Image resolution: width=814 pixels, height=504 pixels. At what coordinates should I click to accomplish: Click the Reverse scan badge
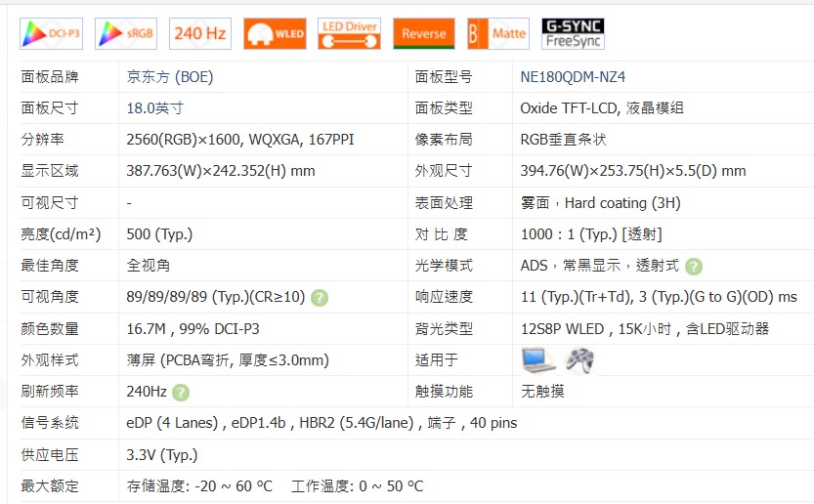coord(424,33)
